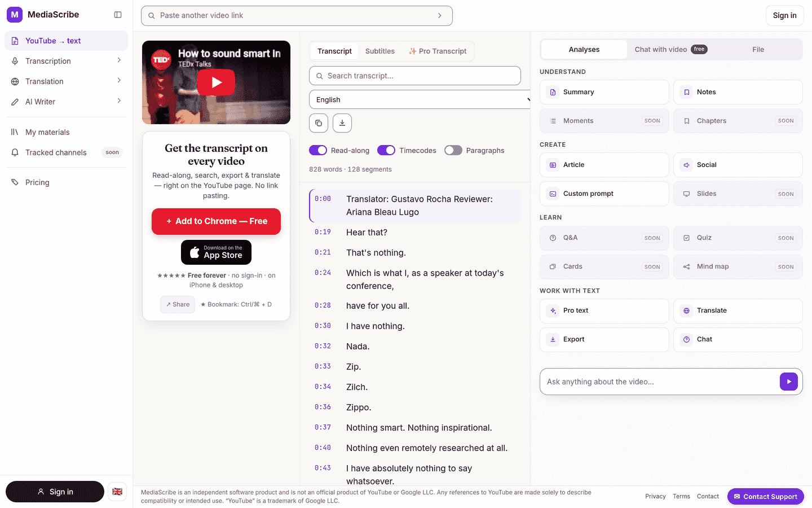
Task: Select the Transcript tab
Action: [334, 51]
